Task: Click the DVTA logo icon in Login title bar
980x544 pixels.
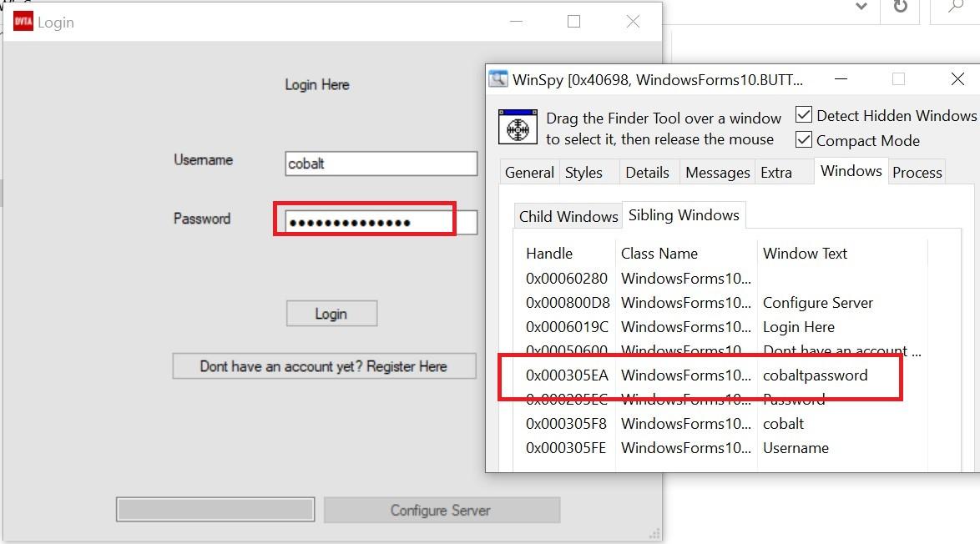Action: 23,21
